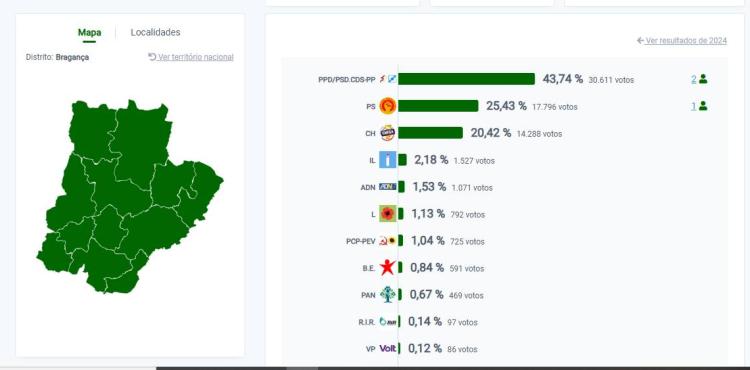Click the PAN tree logo
The width and height of the screenshot is (750, 370).
coord(387,294)
